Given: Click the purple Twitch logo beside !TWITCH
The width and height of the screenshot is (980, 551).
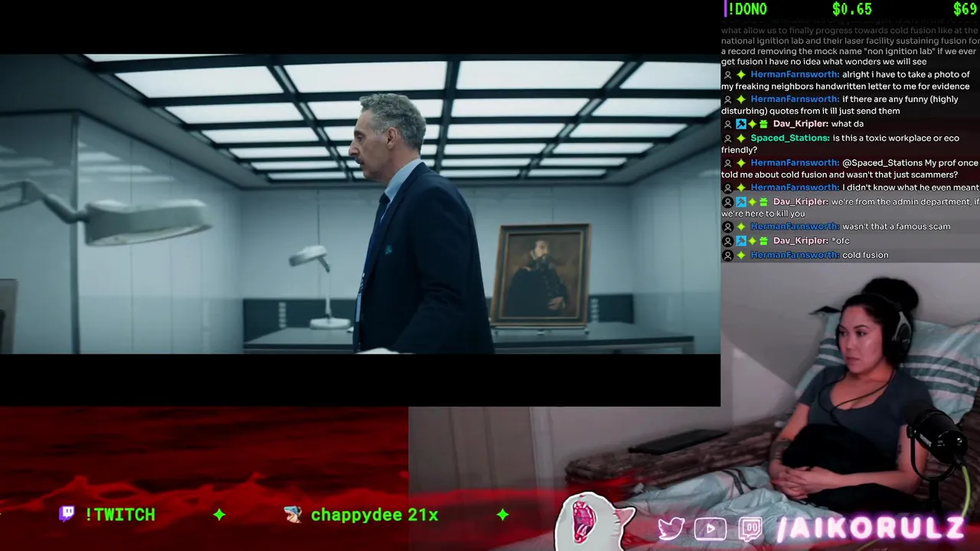Looking at the screenshot, I should tap(67, 514).
